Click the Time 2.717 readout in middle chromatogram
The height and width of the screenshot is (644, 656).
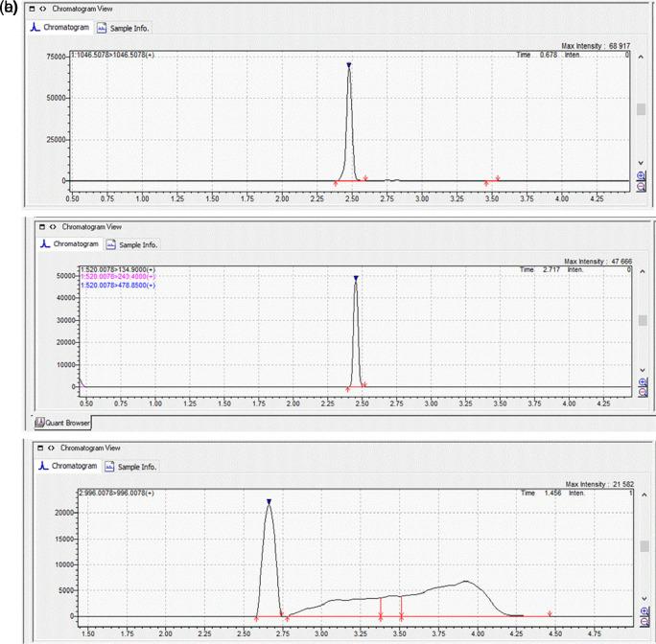click(540, 269)
